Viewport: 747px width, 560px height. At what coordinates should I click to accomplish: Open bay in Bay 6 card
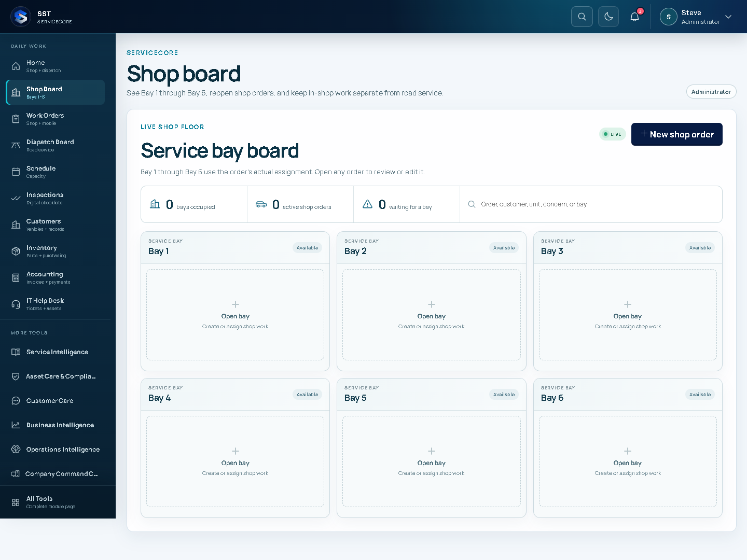tap(628, 461)
